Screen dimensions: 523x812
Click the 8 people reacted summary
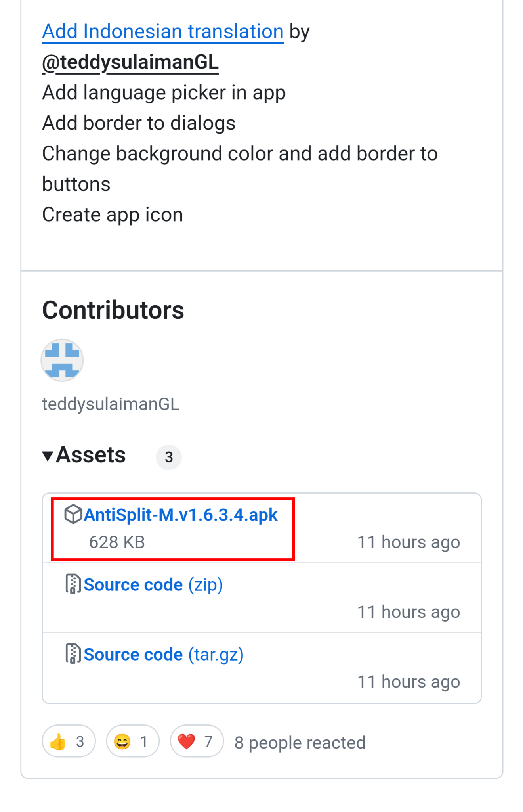300,742
